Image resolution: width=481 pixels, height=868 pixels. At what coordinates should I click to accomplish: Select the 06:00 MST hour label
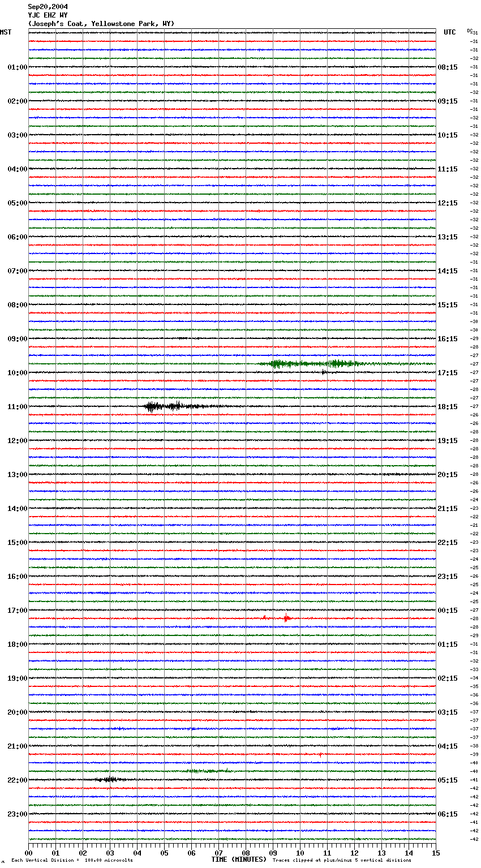[17, 237]
